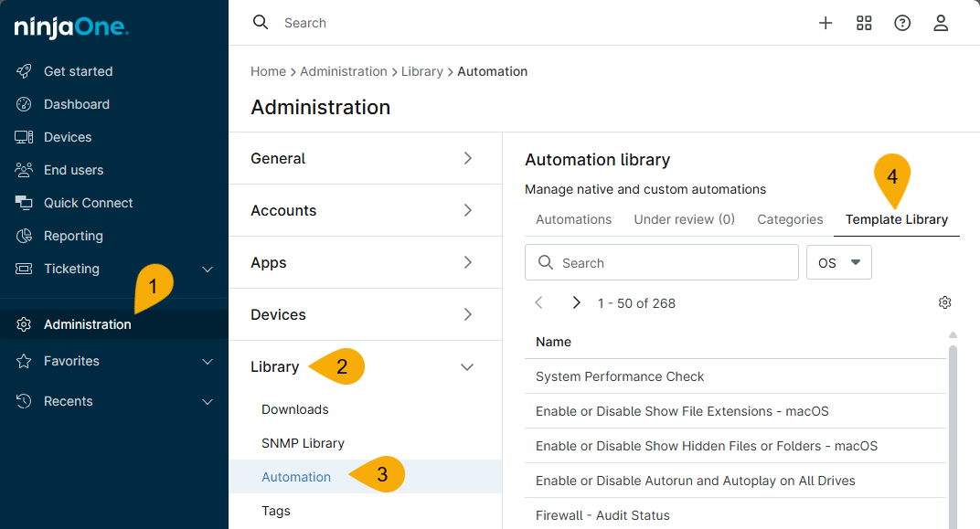Switch to the Categories tab
This screenshot has height=529, width=980.
790,219
